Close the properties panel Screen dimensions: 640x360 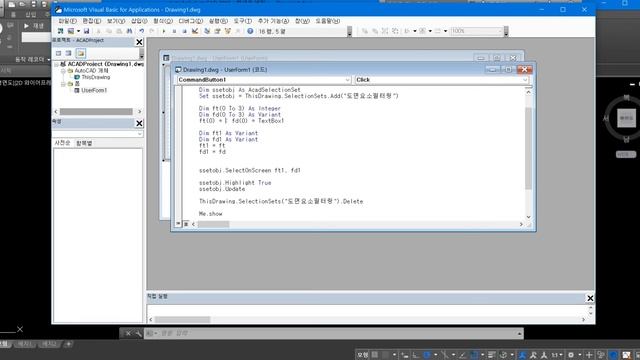pyautogui.click(x=139, y=123)
